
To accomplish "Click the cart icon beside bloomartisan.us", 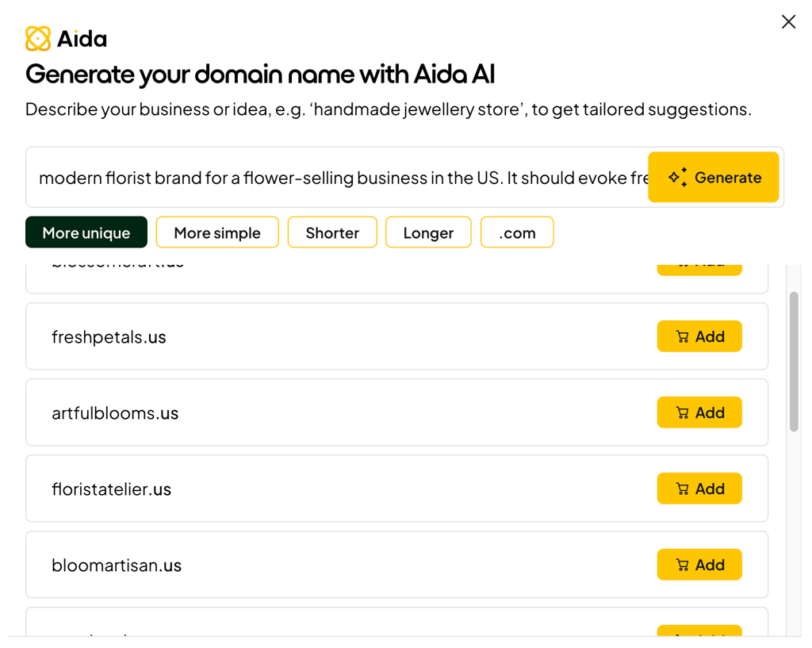I will point(683,566).
